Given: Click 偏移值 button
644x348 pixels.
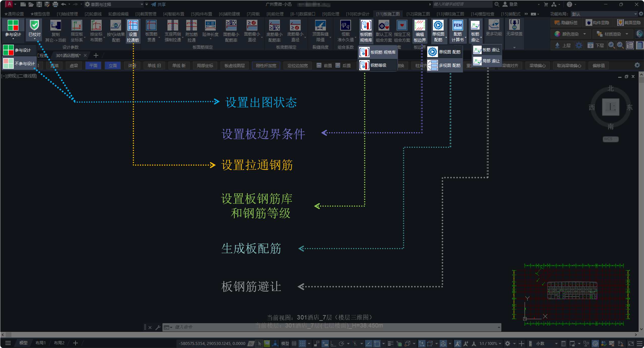Looking at the screenshot, I should [598, 66].
